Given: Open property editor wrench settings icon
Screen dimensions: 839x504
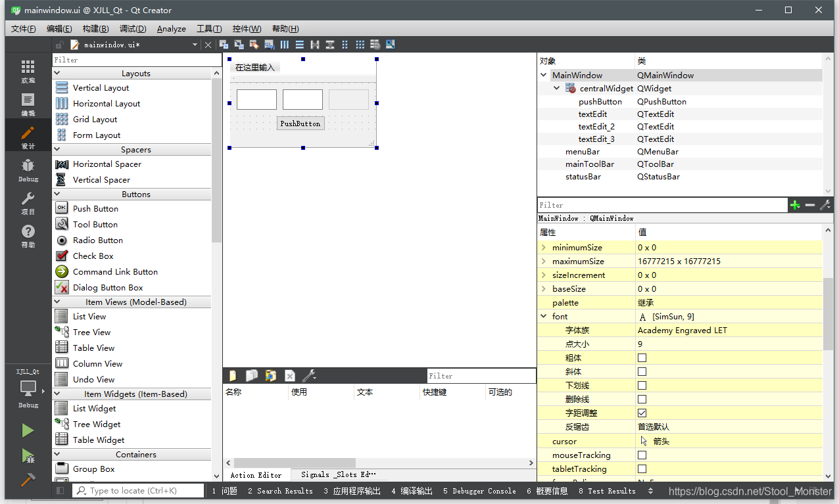Looking at the screenshot, I should (x=825, y=205).
